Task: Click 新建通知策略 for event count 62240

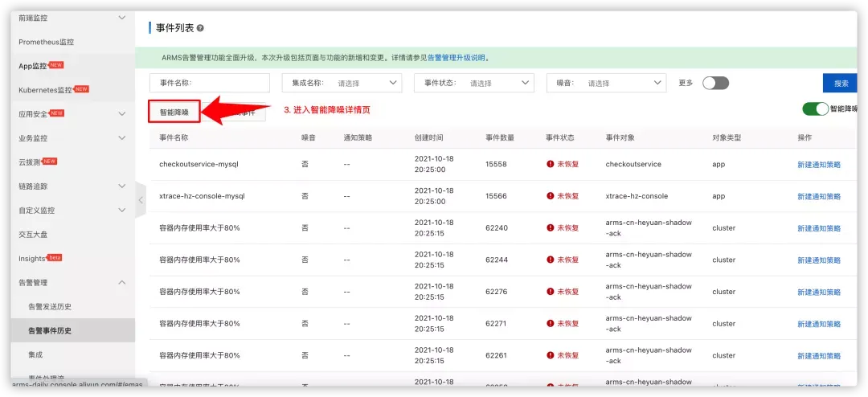Action: point(819,228)
